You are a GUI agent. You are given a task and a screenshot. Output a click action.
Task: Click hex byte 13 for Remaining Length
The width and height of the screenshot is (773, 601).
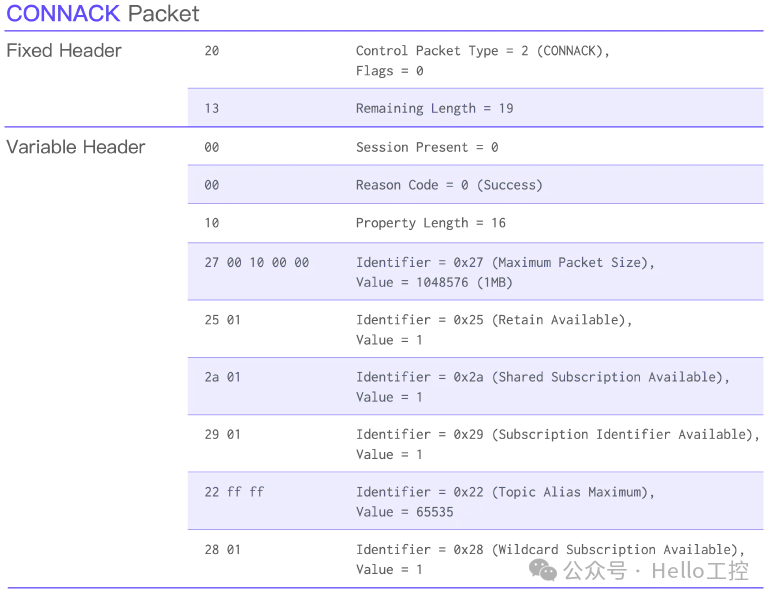point(212,108)
